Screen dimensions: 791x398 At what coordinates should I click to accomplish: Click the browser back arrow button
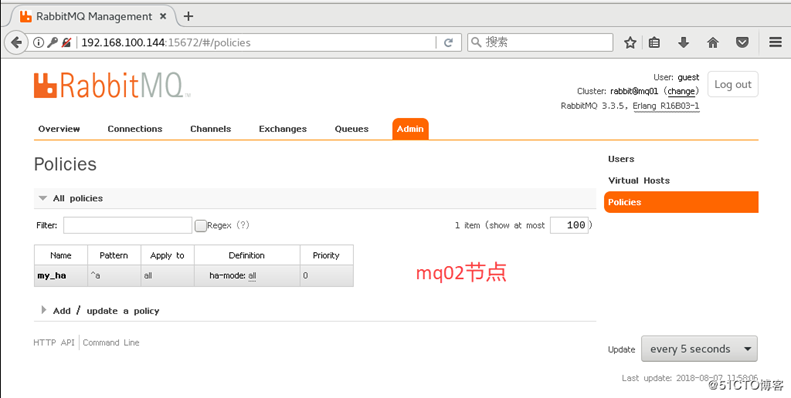16,42
